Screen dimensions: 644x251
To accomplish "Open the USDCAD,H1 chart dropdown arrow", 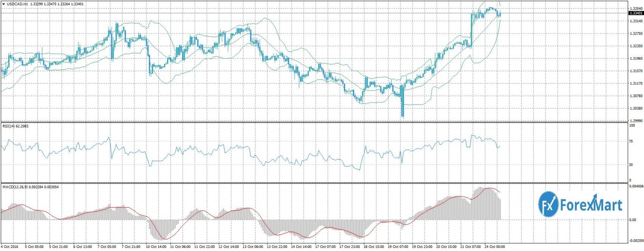I will [x=3, y=4].
